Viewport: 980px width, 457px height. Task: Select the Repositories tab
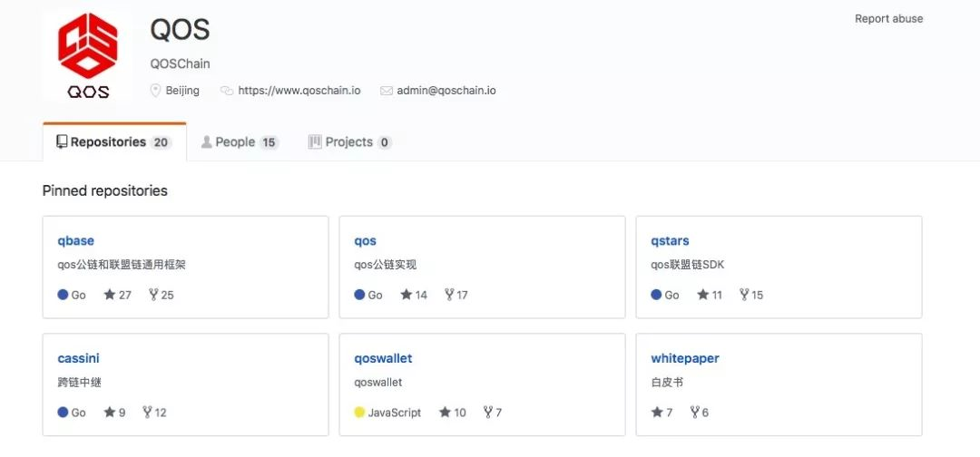(x=114, y=142)
